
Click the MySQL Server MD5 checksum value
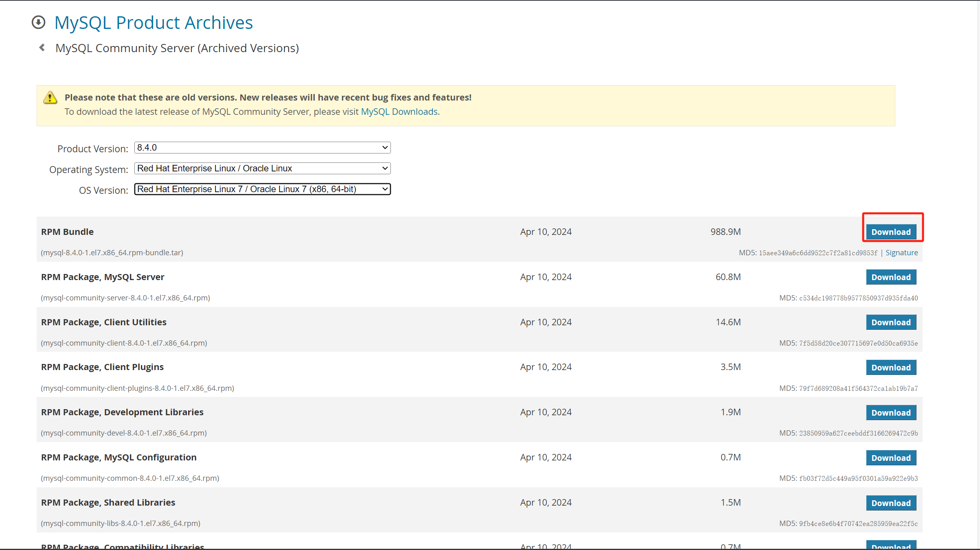858,298
